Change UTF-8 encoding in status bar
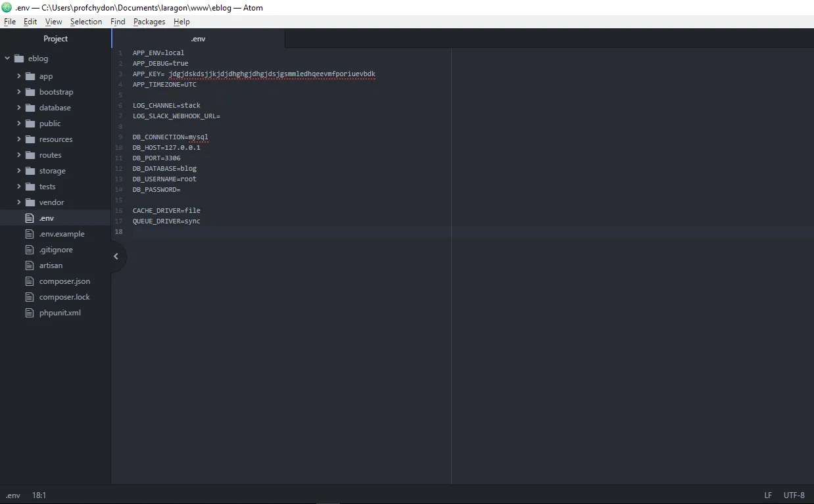Screen dimensions: 814x504 (x=794, y=495)
